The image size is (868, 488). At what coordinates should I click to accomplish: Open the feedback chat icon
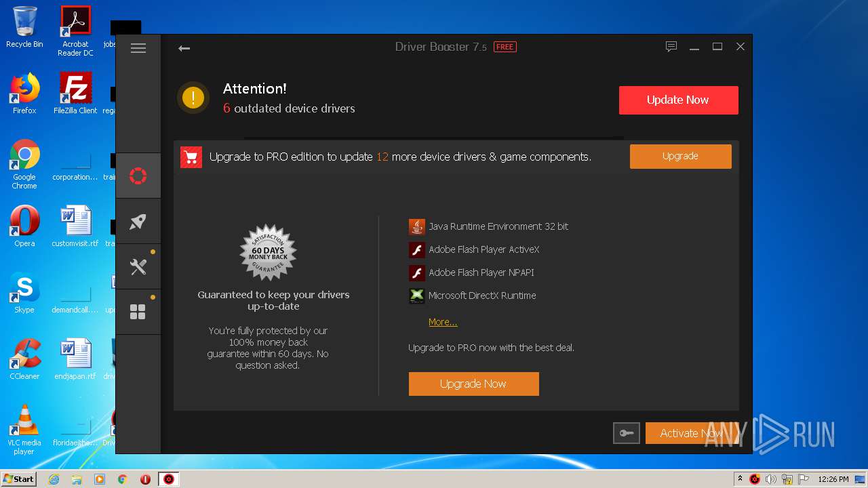671,47
